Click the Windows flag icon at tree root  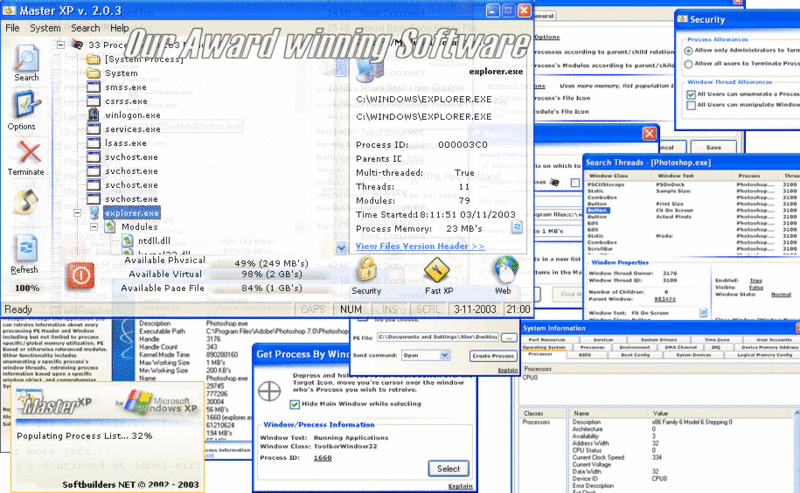(x=77, y=44)
